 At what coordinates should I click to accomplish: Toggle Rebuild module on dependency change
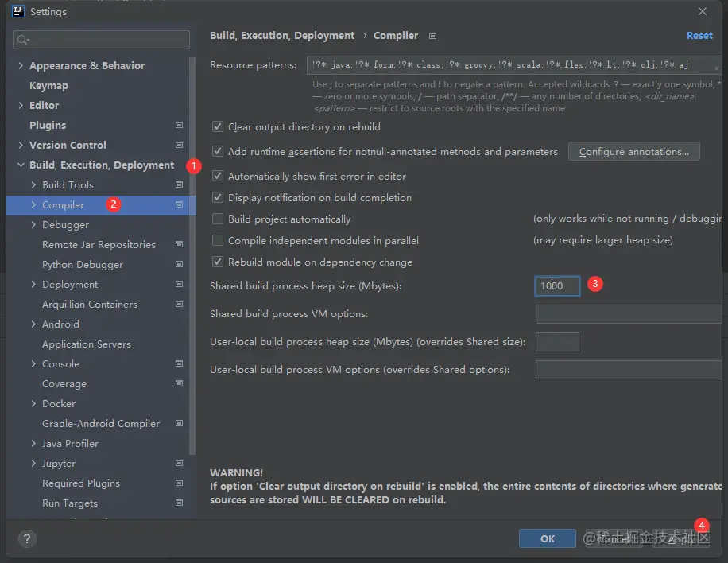217,262
